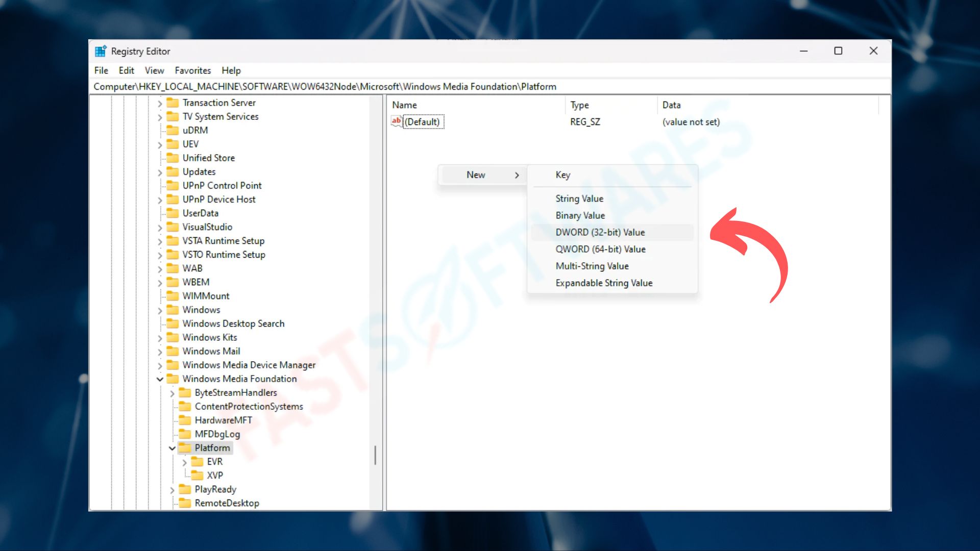Viewport: 980px width, 551px height.
Task: Expand the Windows Kits key
Action: pyautogui.click(x=160, y=338)
